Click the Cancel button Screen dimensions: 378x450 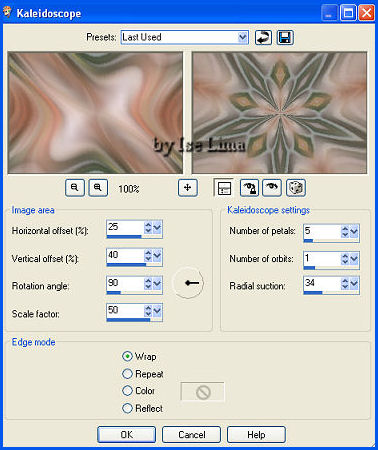click(x=191, y=434)
